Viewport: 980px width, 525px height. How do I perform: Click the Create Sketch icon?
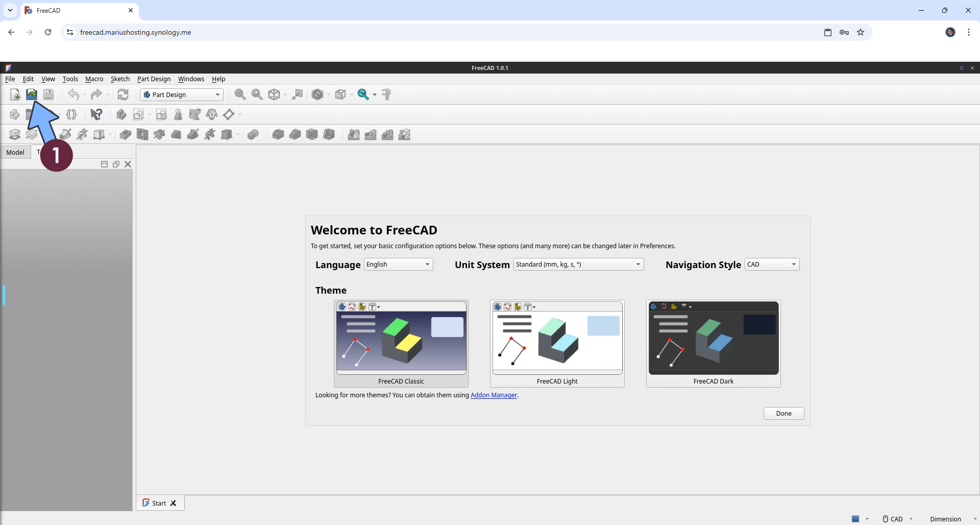click(x=138, y=114)
